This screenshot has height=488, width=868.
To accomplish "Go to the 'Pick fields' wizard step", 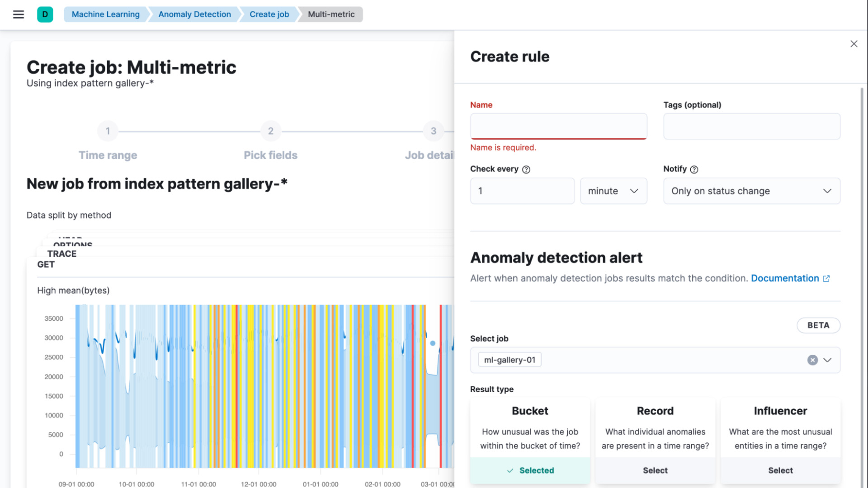I will (270, 131).
